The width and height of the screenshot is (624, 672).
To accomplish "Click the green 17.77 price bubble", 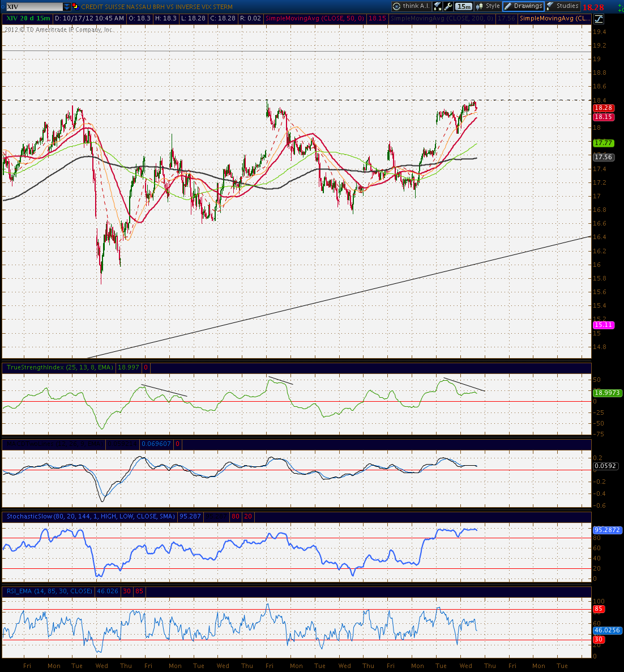I will [604, 143].
